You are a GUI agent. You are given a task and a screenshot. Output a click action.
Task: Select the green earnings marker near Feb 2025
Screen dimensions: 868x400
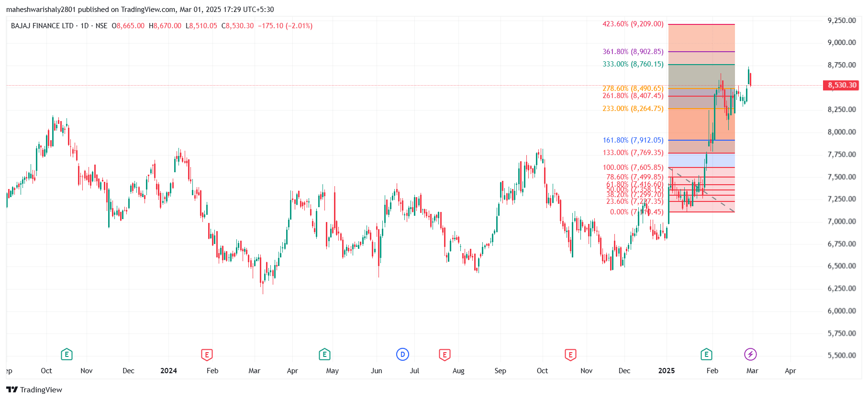706,355
